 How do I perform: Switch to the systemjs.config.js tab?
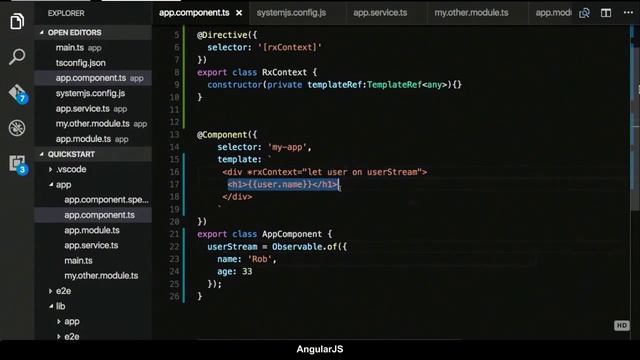click(x=291, y=13)
